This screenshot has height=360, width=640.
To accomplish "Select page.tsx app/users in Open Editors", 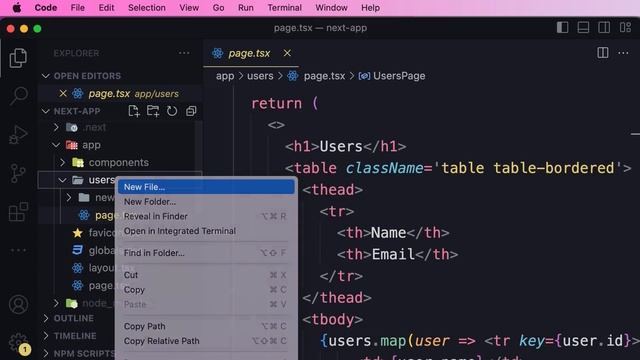I will point(120,93).
